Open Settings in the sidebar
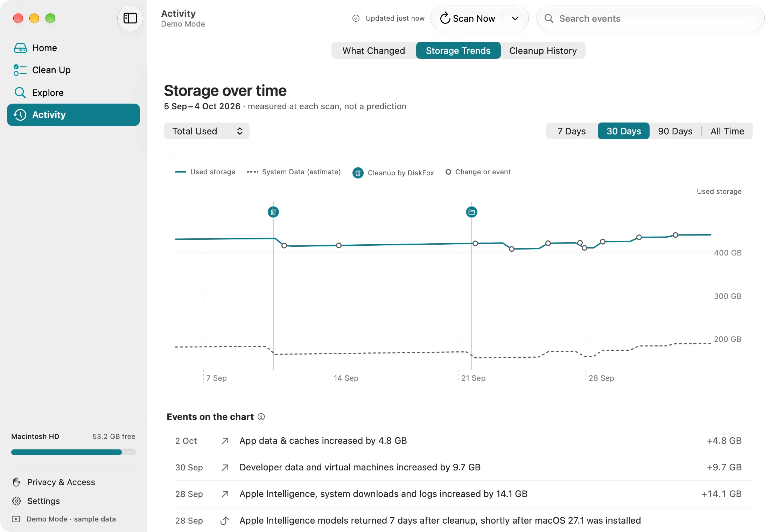This screenshot has width=770, height=532. [36, 501]
